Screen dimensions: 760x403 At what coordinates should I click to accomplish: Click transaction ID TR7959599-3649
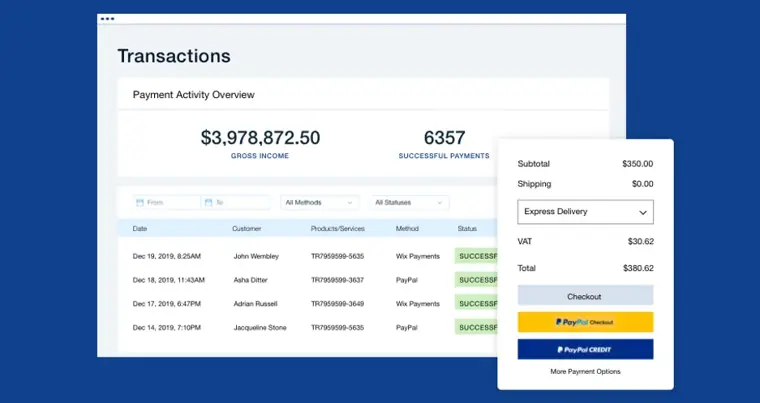click(337, 304)
